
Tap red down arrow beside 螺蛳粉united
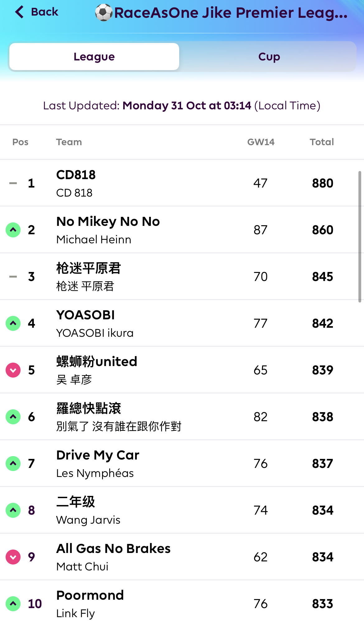(x=13, y=370)
